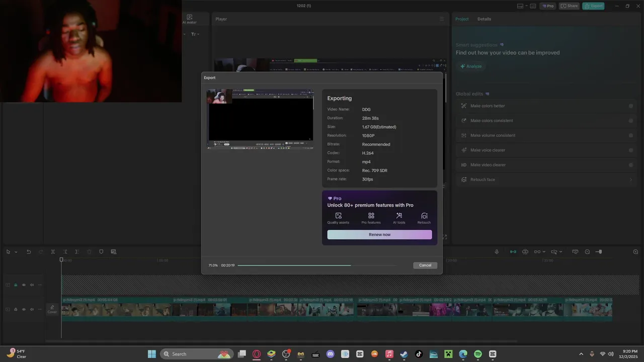Viewport: 644px width, 362px height.
Task: Adjust the timeline zoom slider
Action: pos(599,252)
